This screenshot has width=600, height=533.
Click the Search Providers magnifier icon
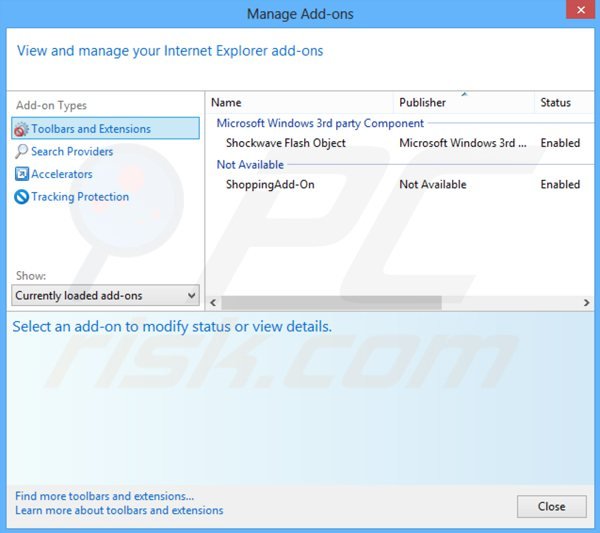(21, 152)
